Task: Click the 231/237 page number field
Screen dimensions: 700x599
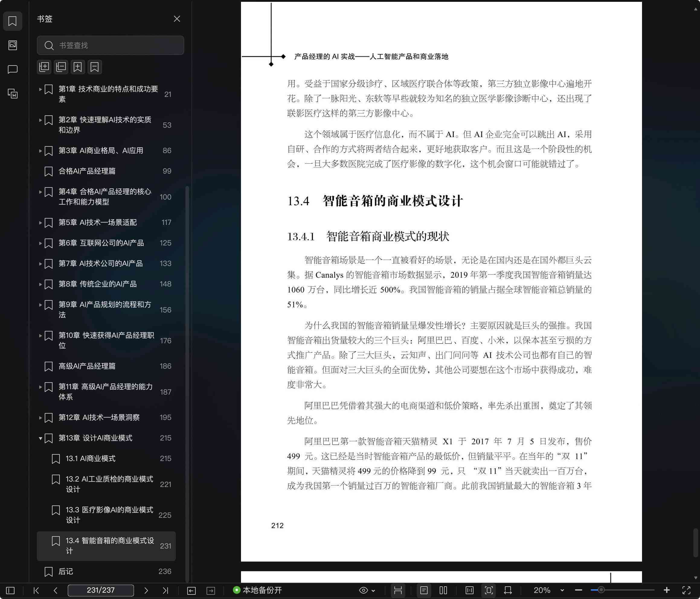Action: click(x=101, y=590)
